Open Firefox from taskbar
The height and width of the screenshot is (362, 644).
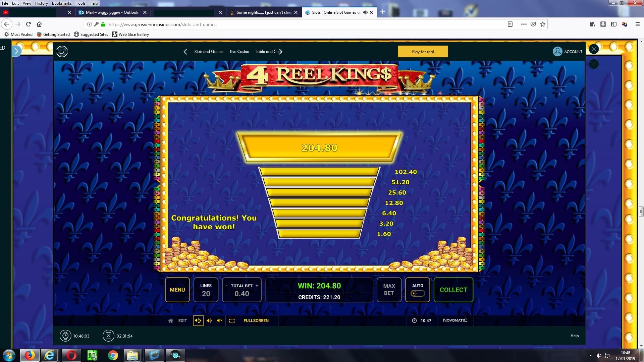[30, 355]
